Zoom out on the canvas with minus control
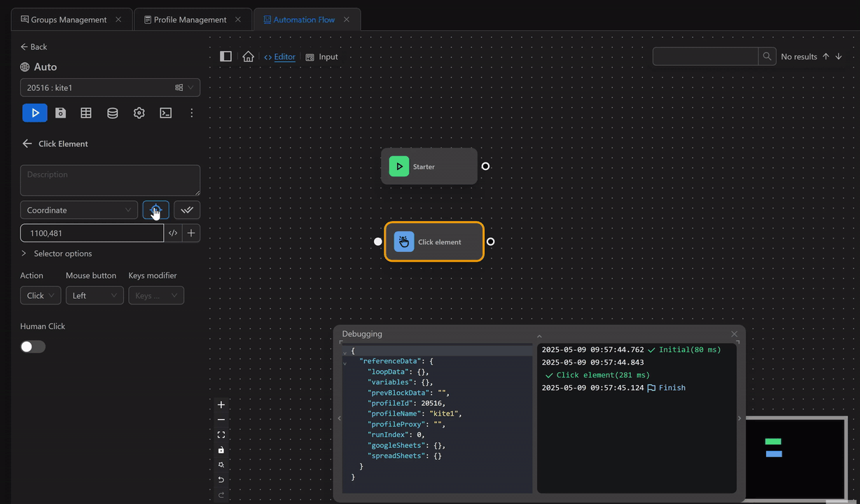Image resolution: width=860 pixels, height=504 pixels. (221, 419)
